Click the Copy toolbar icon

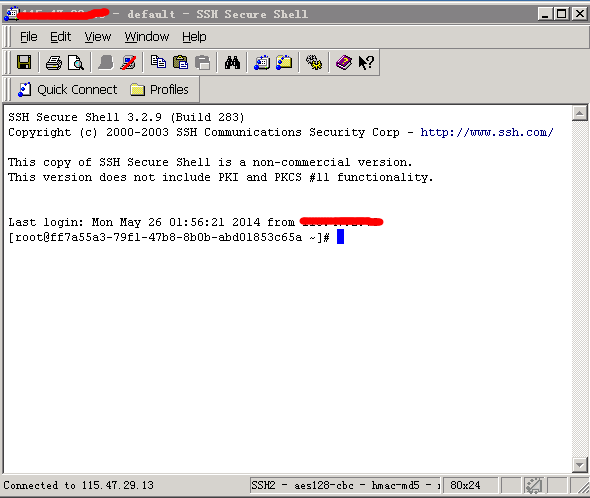pyautogui.click(x=158, y=62)
